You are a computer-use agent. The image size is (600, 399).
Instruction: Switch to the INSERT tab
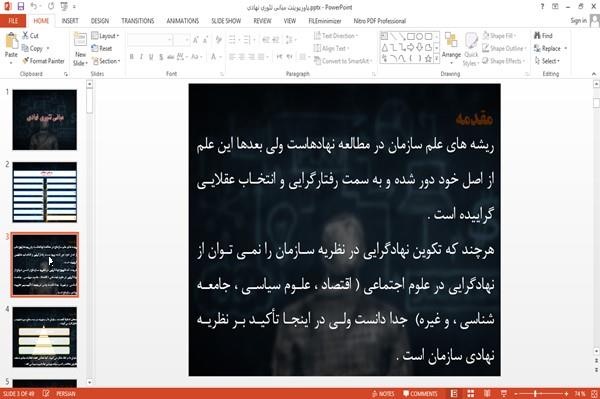tap(70, 21)
